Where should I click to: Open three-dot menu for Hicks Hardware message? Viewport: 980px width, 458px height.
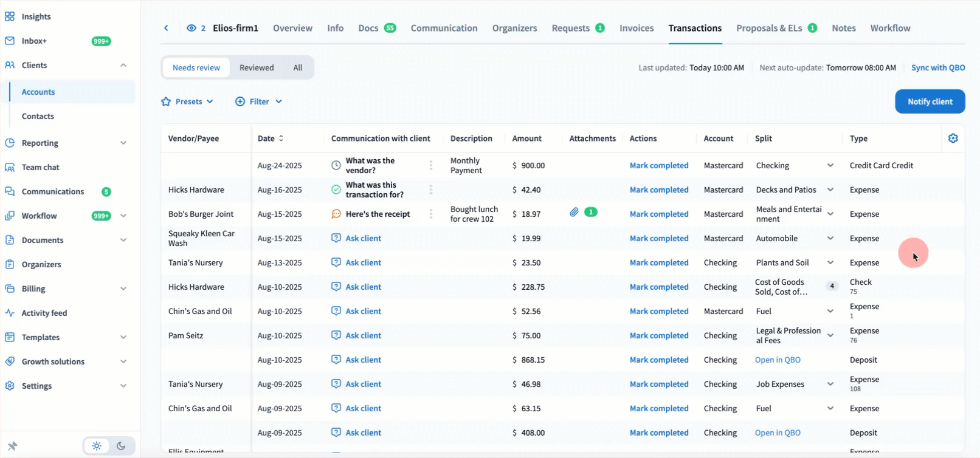tap(431, 190)
